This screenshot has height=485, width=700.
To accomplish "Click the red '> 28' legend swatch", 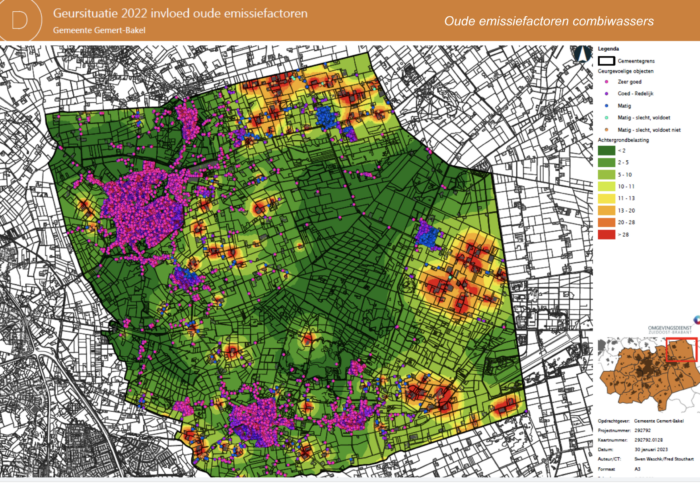I will click(606, 234).
